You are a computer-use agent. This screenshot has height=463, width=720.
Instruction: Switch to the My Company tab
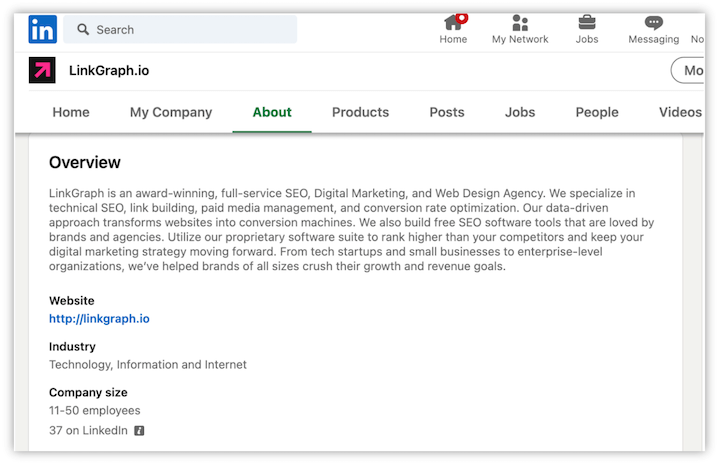coord(171,112)
